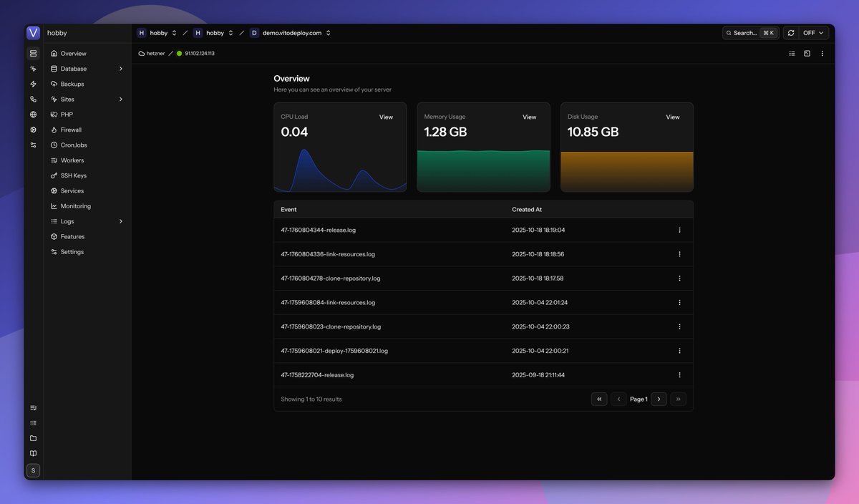Click the hetzner cloud provider icon
Image resolution: width=859 pixels, height=504 pixels.
tap(142, 54)
